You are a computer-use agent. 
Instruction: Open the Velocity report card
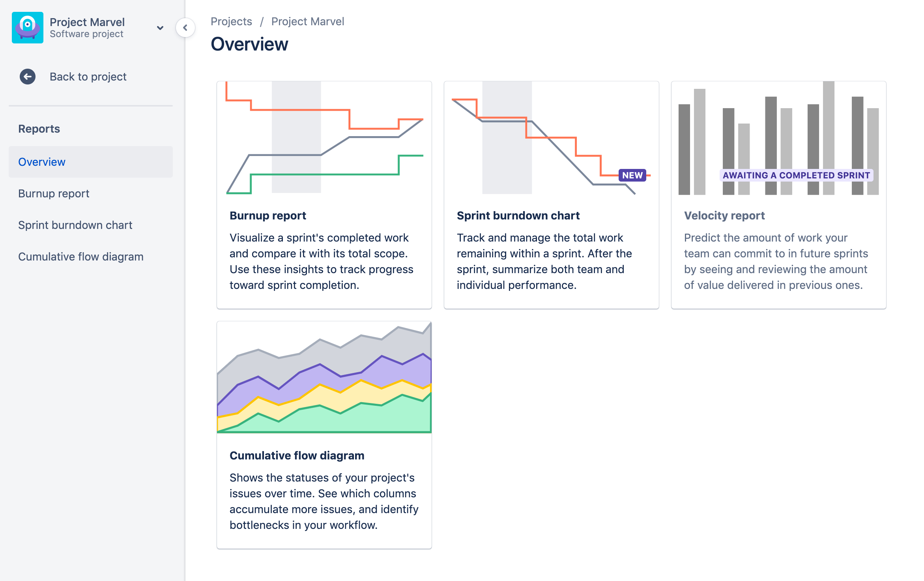[x=778, y=193]
